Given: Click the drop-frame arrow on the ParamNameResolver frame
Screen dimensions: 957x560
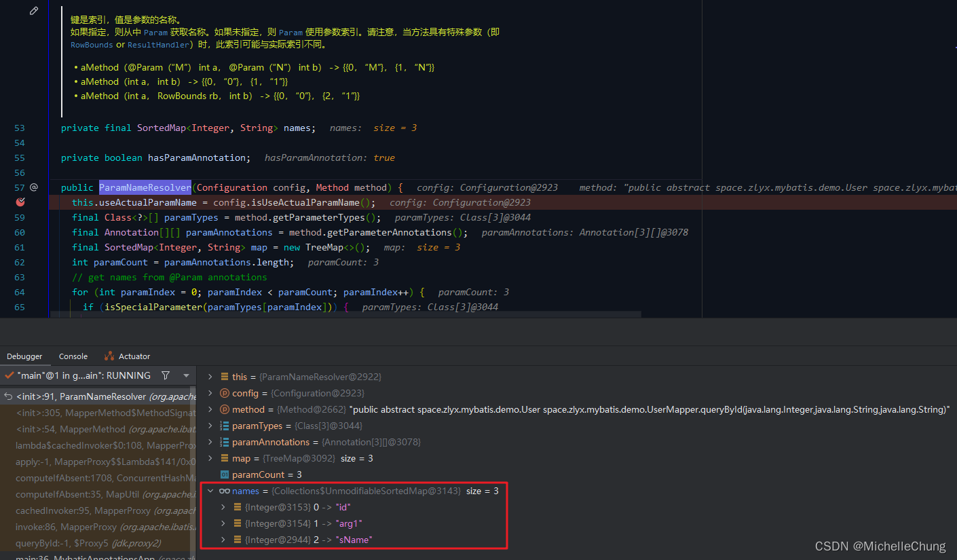Looking at the screenshot, I should tap(7, 396).
